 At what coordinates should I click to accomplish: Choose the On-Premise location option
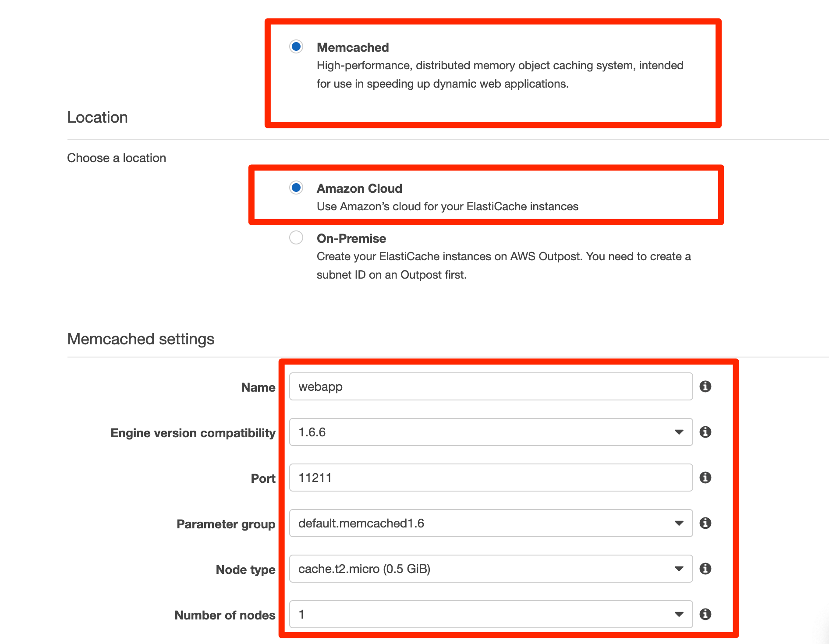point(296,237)
